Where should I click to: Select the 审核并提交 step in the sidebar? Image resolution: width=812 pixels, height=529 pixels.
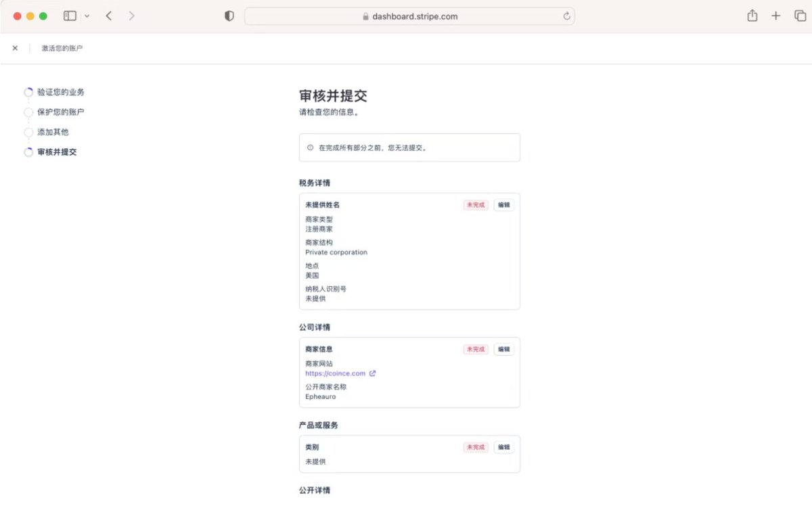pos(57,152)
